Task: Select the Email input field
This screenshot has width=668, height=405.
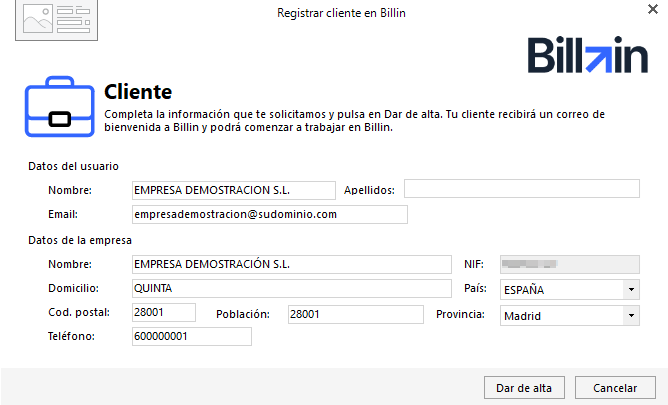Action: [x=269, y=214]
